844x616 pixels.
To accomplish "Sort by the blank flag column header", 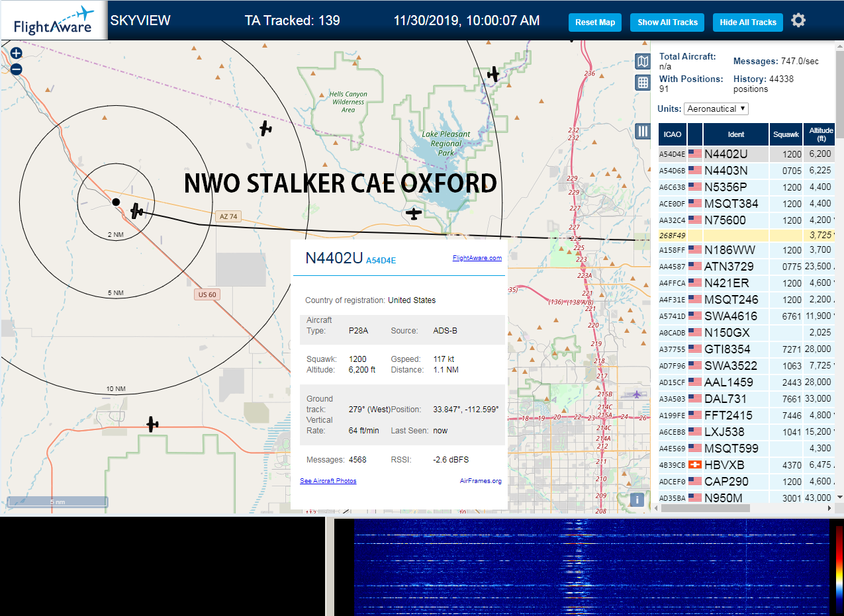I will [695, 134].
